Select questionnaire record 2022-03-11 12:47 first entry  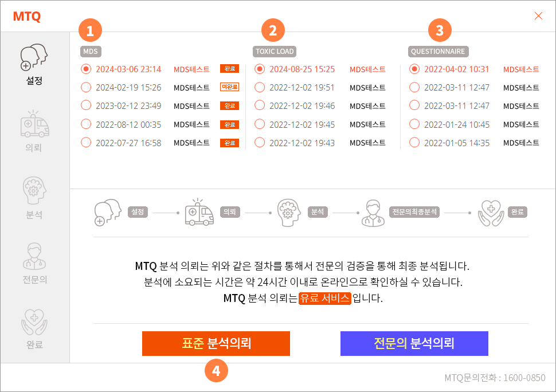coord(414,88)
